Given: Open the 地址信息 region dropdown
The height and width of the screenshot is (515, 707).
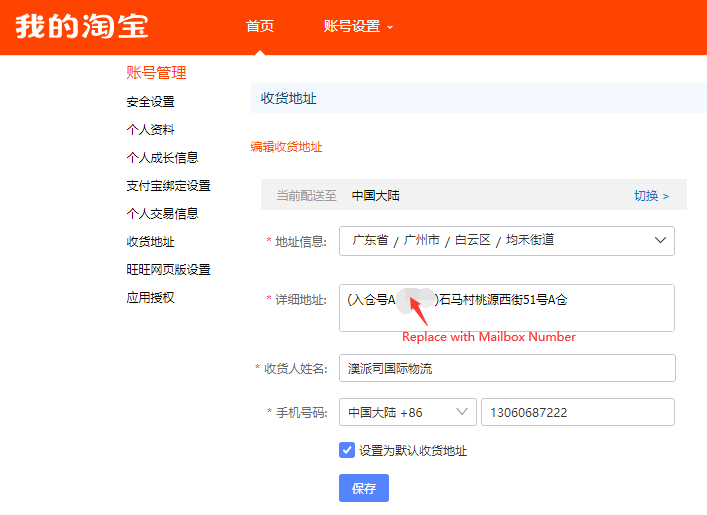Looking at the screenshot, I should [507, 241].
